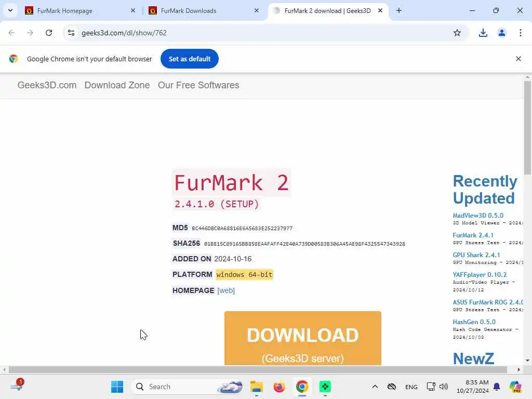
Task: Go back to the previous page
Action: coord(11,33)
